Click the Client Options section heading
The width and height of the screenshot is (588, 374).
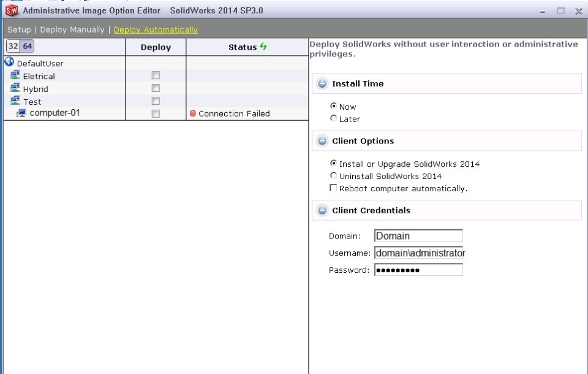pyautogui.click(x=363, y=141)
